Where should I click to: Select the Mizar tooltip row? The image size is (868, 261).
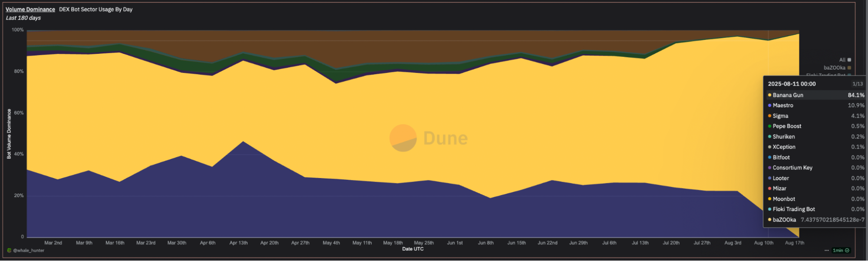tap(815, 188)
